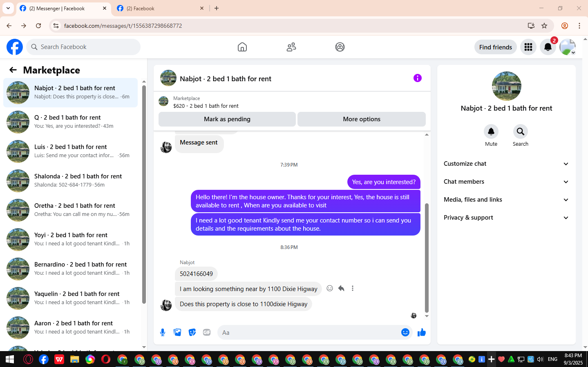The image size is (588, 367).
Task: Open the Chrome three-dot menu
Action: [579, 26]
